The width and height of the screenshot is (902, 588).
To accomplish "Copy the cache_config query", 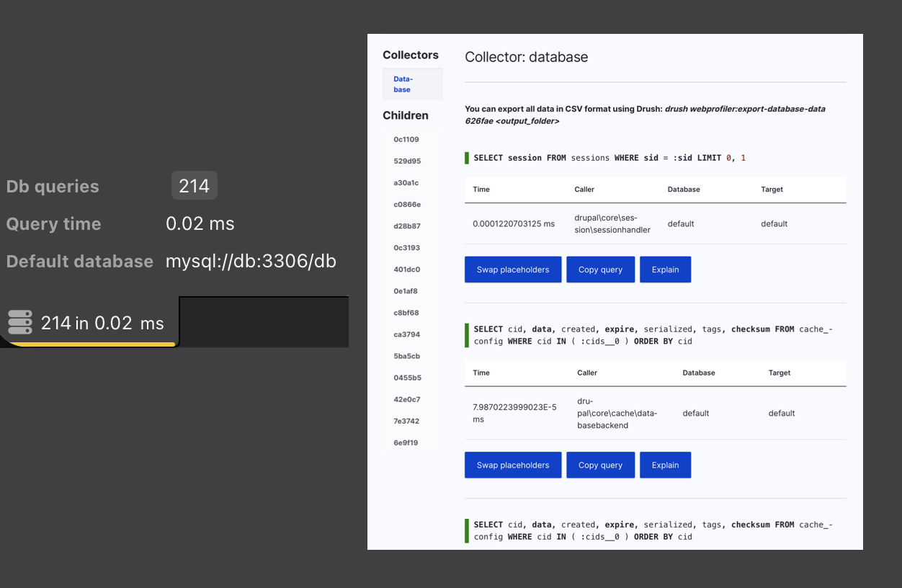I will click(x=600, y=465).
